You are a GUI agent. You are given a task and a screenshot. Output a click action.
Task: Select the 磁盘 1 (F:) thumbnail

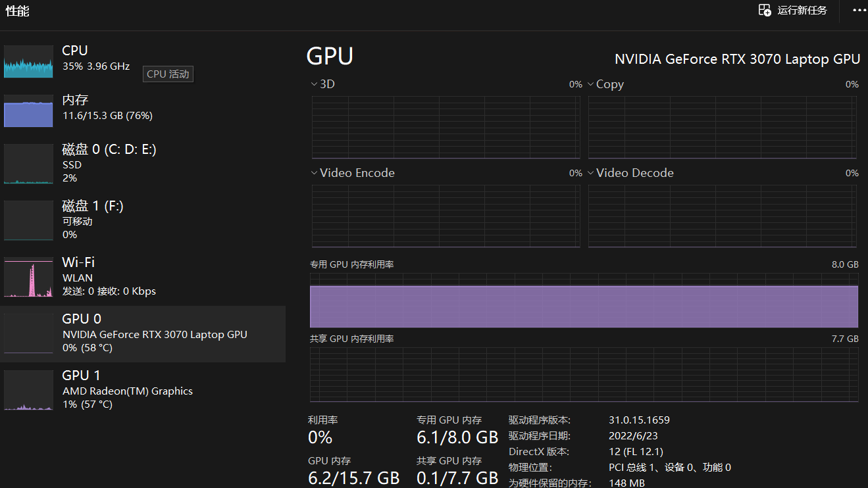point(28,220)
